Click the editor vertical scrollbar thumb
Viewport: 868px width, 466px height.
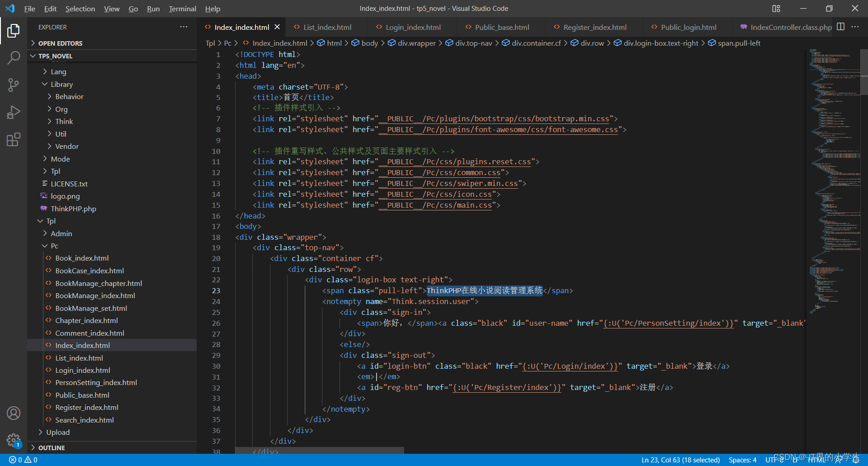click(x=864, y=71)
